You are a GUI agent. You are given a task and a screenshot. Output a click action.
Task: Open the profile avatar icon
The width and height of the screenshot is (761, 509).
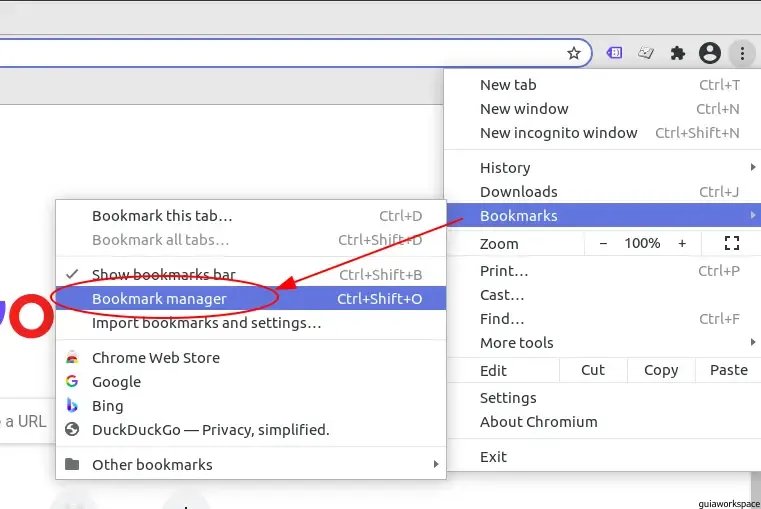710,53
